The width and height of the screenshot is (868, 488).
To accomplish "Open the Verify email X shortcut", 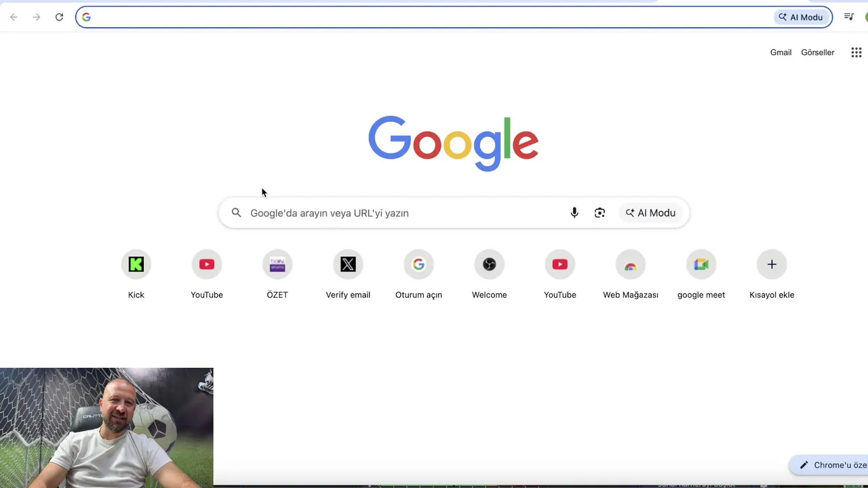I will click(x=348, y=274).
